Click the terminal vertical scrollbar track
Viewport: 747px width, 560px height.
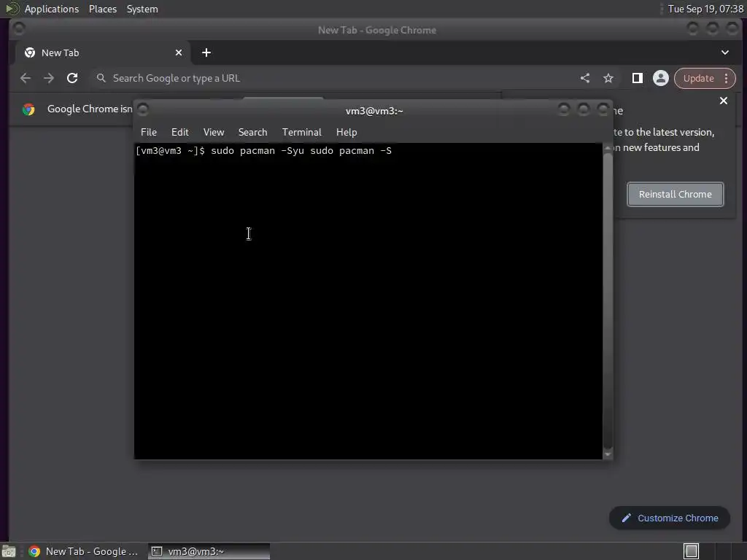(x=608, y=301)
